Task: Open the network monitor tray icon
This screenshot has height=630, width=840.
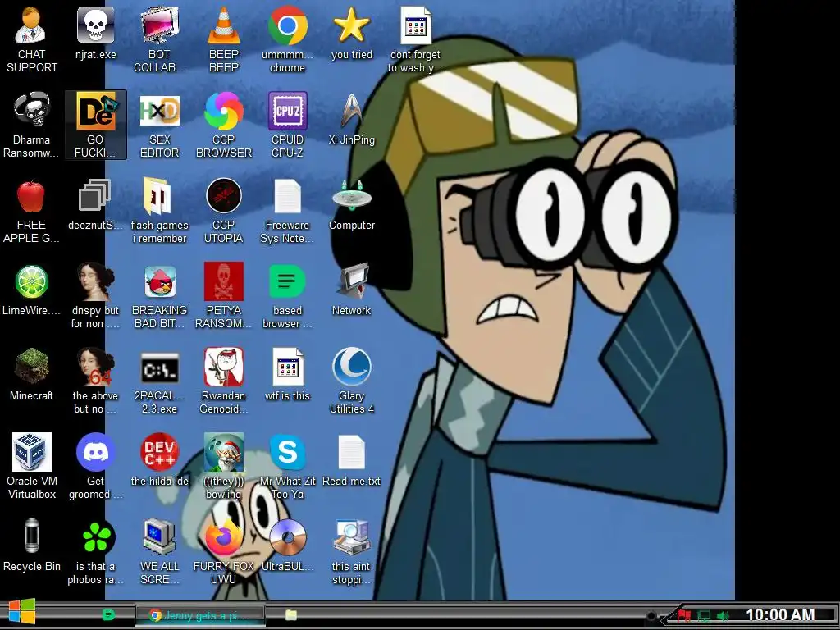Action: [704, 615]
